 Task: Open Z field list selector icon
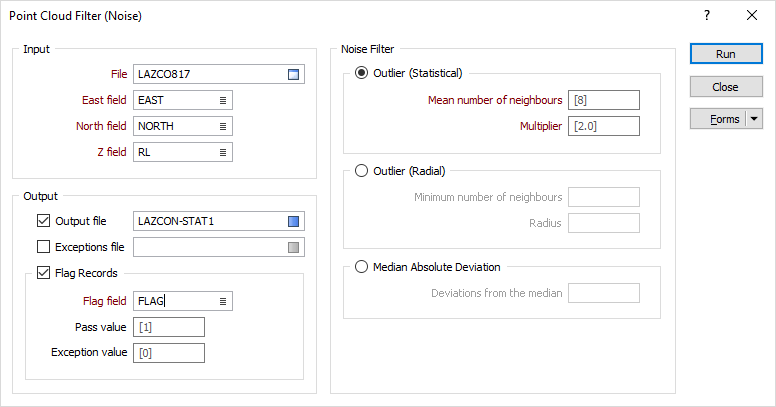click(x=223, y=153)
